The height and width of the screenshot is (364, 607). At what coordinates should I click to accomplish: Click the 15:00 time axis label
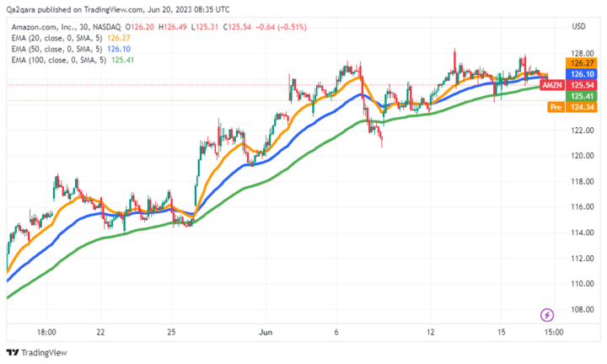[554, 332]
